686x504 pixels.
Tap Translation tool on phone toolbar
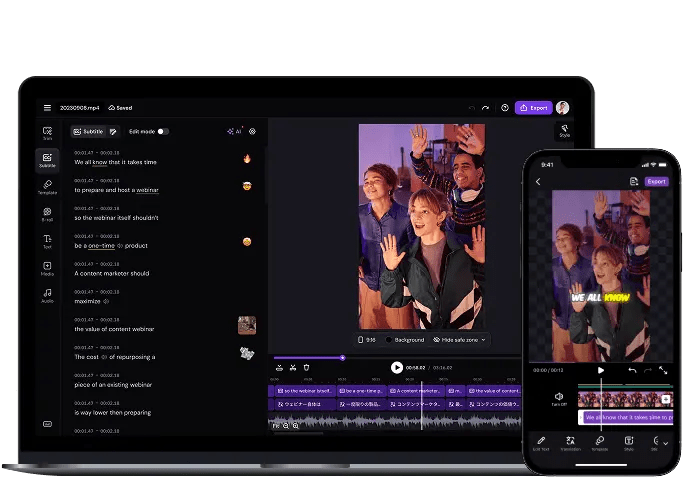pyautogui.click(x=570, y=443)
